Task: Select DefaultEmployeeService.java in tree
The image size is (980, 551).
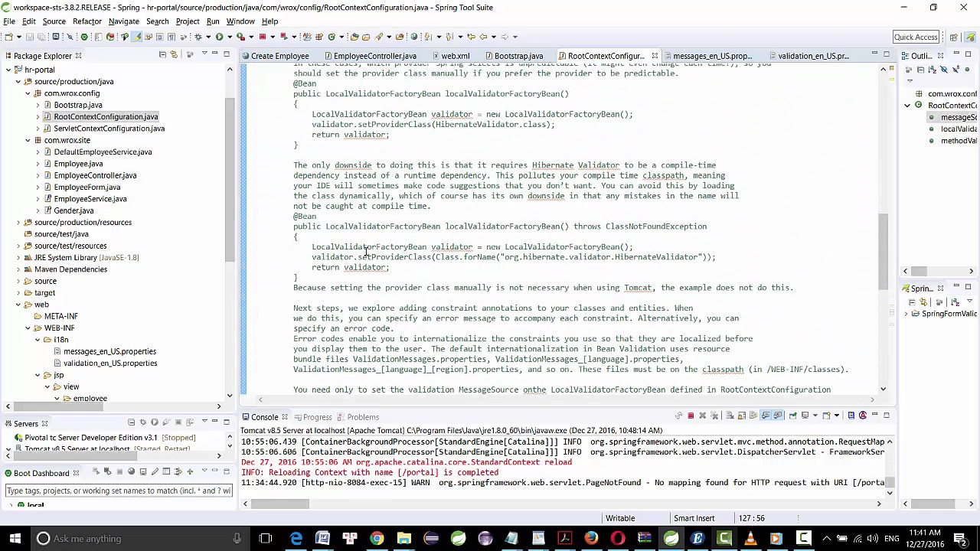Action: click(103, 152)
